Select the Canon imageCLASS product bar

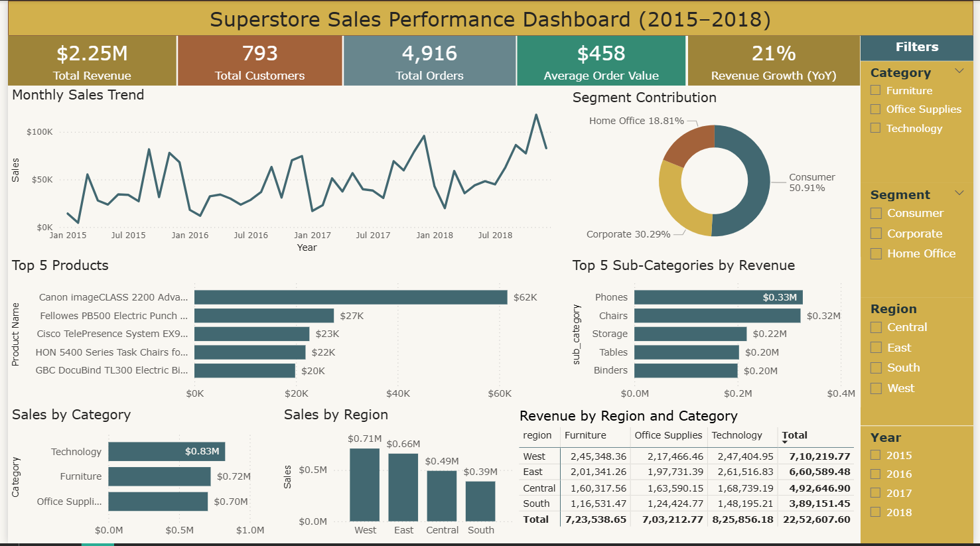(x=350, y=297)
